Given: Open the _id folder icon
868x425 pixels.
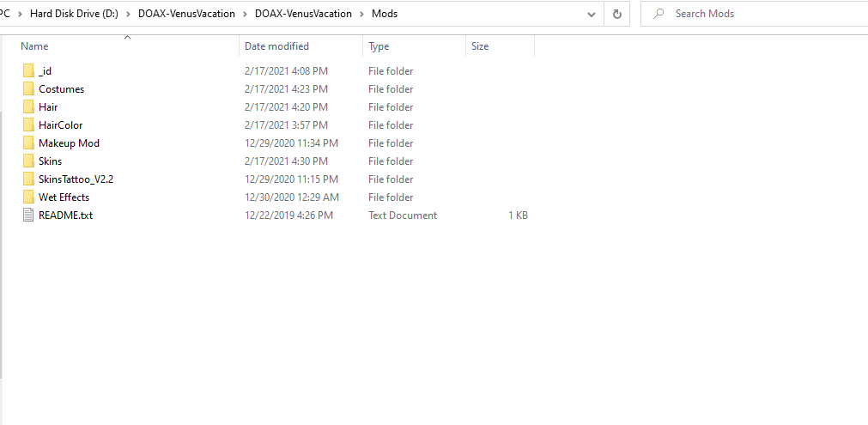Looking at the screenshot, I should pyautogui.click(x=29, y=70).
